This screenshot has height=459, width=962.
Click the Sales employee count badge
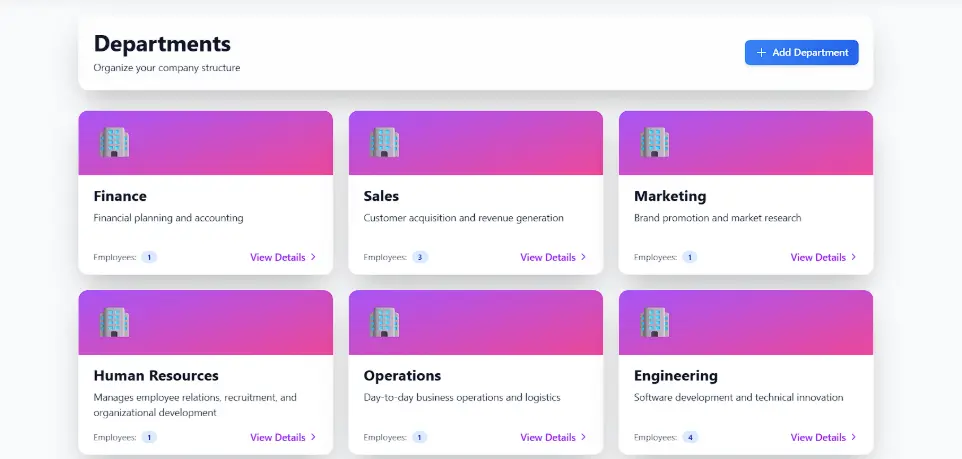[420, 257]
